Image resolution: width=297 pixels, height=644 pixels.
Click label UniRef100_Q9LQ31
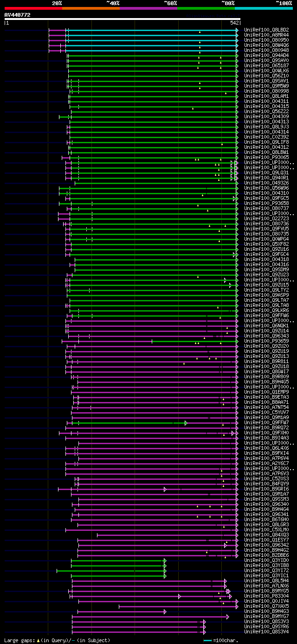[x=266, y=173]
